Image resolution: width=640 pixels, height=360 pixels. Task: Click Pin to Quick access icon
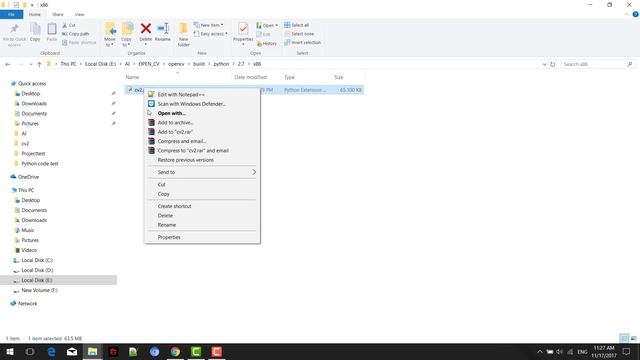14,29
